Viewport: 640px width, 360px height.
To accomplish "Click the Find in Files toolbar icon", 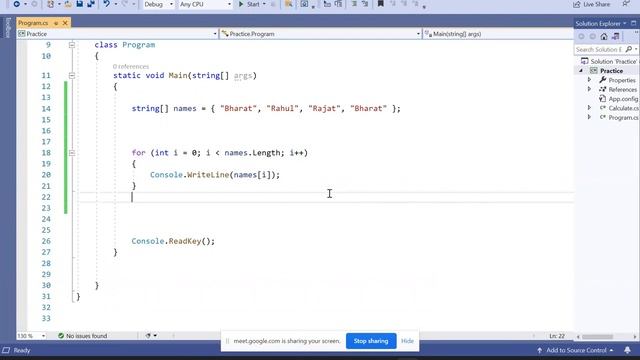I will point(289,4).
